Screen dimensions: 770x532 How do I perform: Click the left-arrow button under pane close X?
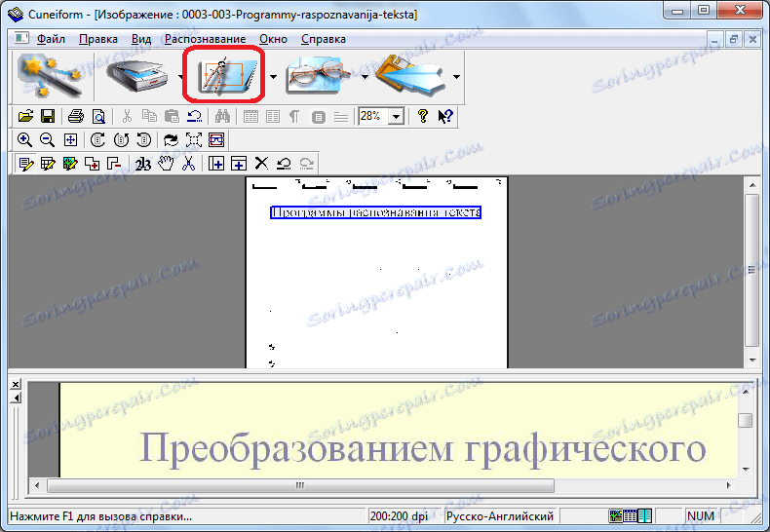(16, 398)
